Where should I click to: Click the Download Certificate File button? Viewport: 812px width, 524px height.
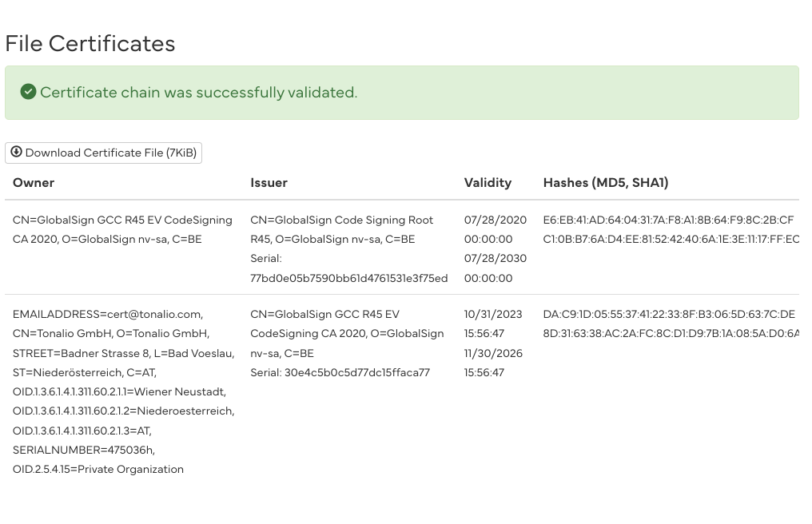(x=104, y=153)
